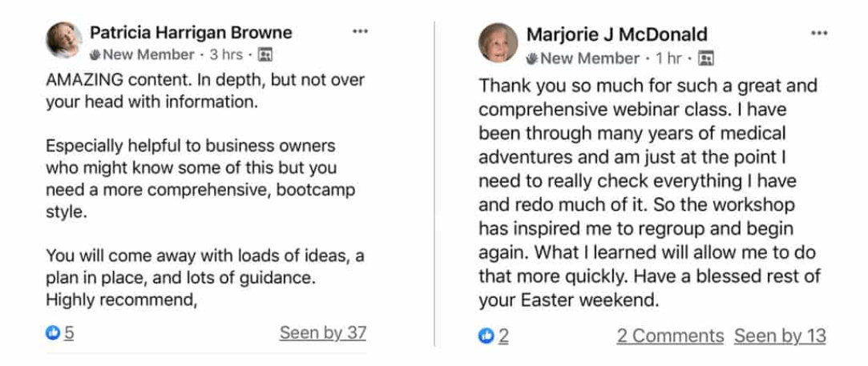Show who is in Seen by 37

click(x=322, y=333)
